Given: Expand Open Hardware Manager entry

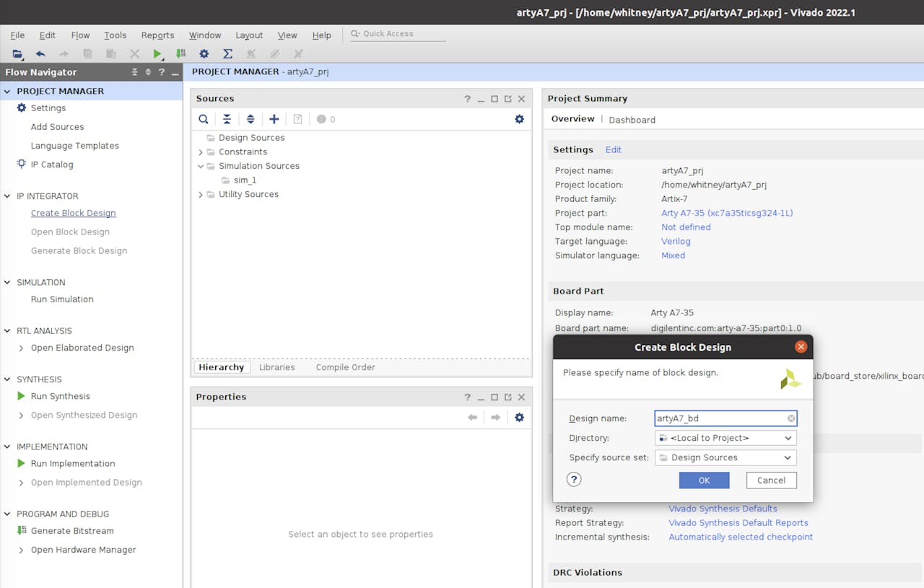Looking at the screenshot, I should [x=22, y=550].
